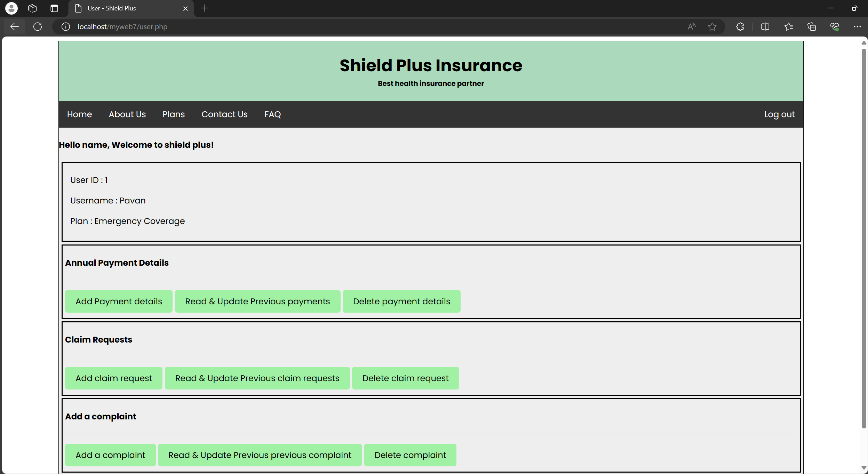Image resolution: width=868 pixels, height=474 pixels.
Task: Go to Home in navigation bar
Action: click(79, 114)
